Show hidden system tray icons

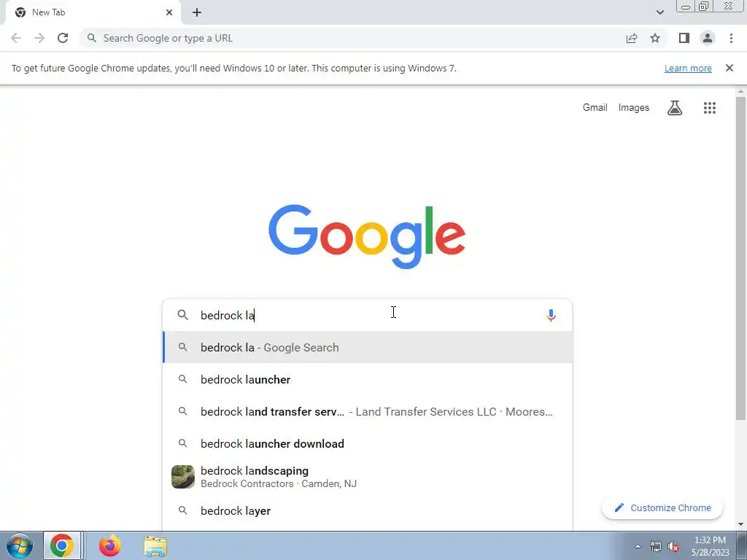(638, 546)
